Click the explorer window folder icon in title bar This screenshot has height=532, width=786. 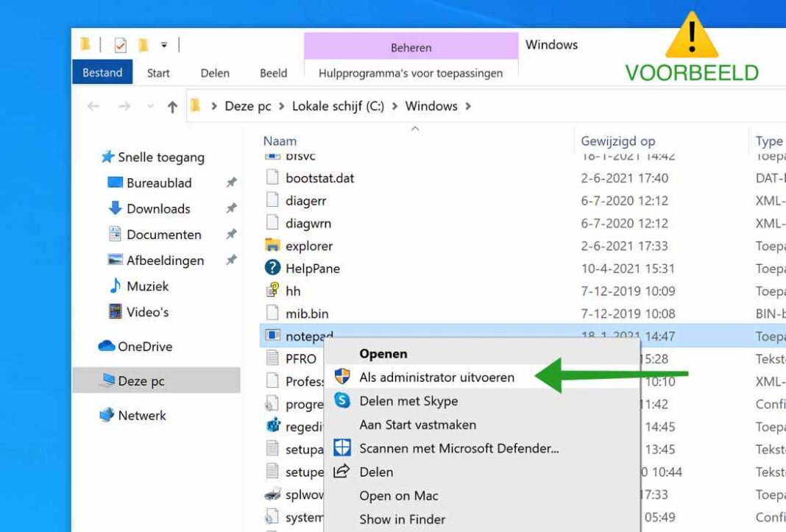point(85,45)
